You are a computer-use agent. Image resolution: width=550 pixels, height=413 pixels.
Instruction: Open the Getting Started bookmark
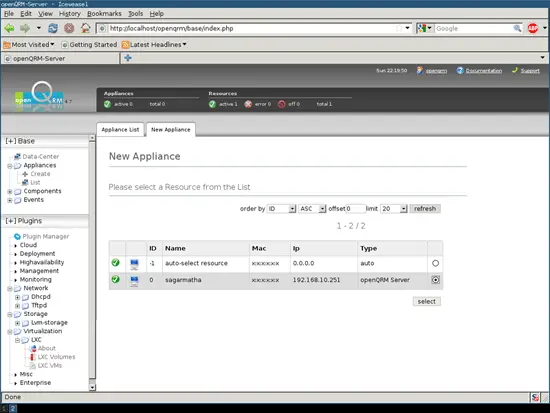[89, 45]
